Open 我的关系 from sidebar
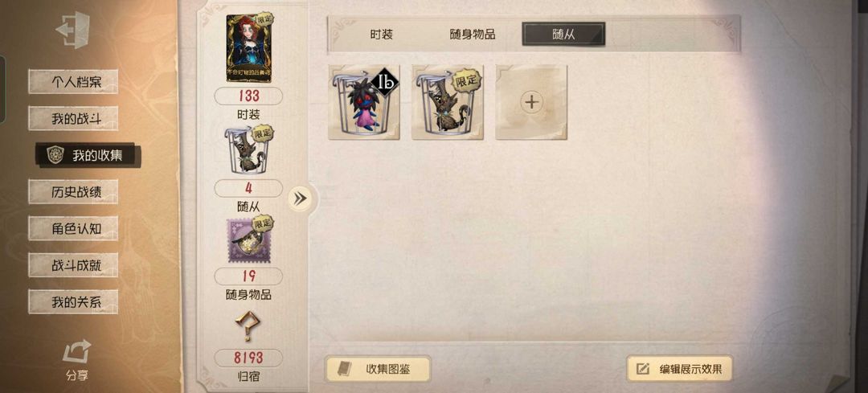The image size is (868, 393). tap(73, 301)
